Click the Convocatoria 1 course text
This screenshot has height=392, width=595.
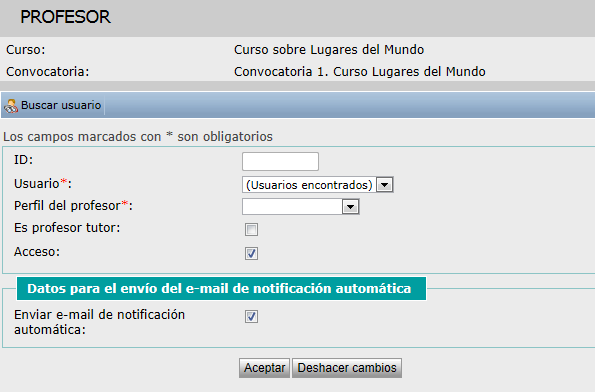(360, 72)
